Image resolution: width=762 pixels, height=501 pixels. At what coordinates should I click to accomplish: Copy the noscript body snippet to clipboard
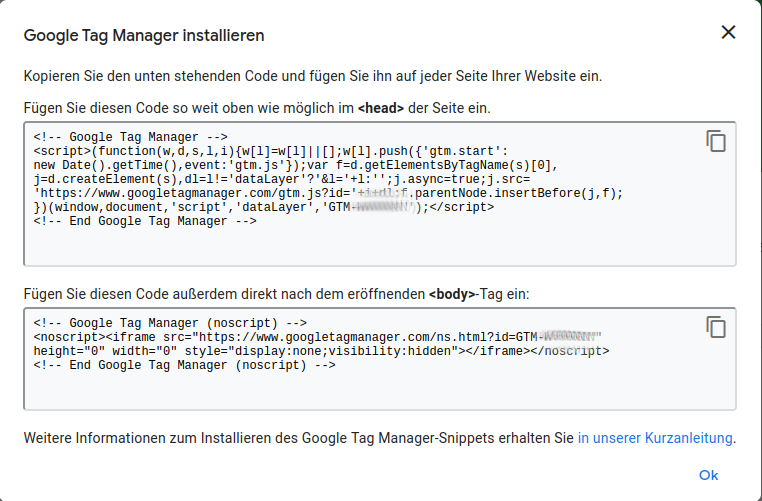coord(716,327)
